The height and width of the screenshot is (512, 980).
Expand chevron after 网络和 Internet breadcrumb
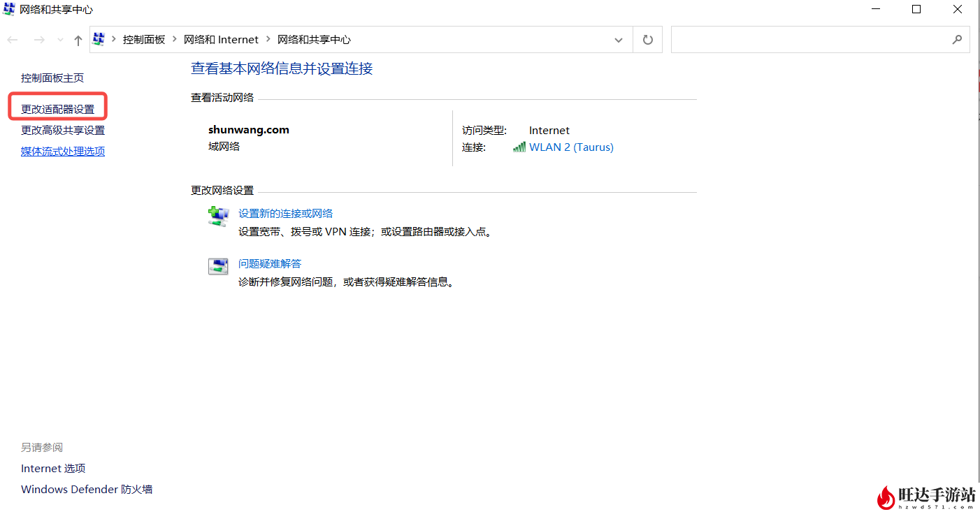click(268, 40)
